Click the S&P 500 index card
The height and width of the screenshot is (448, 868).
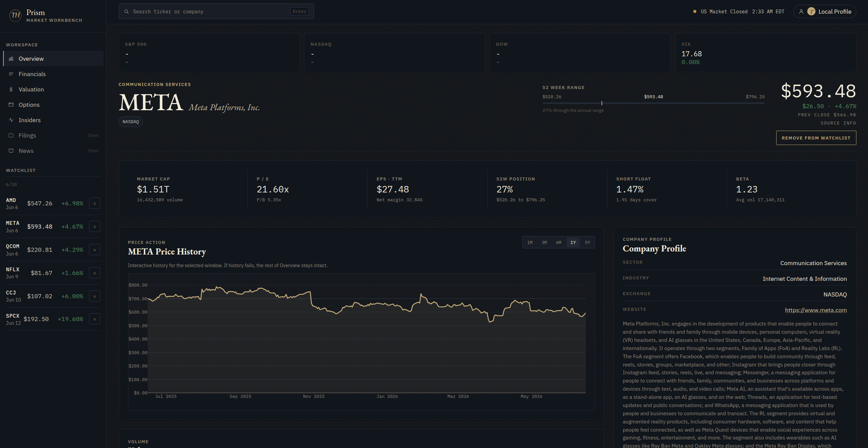[209, 53]
